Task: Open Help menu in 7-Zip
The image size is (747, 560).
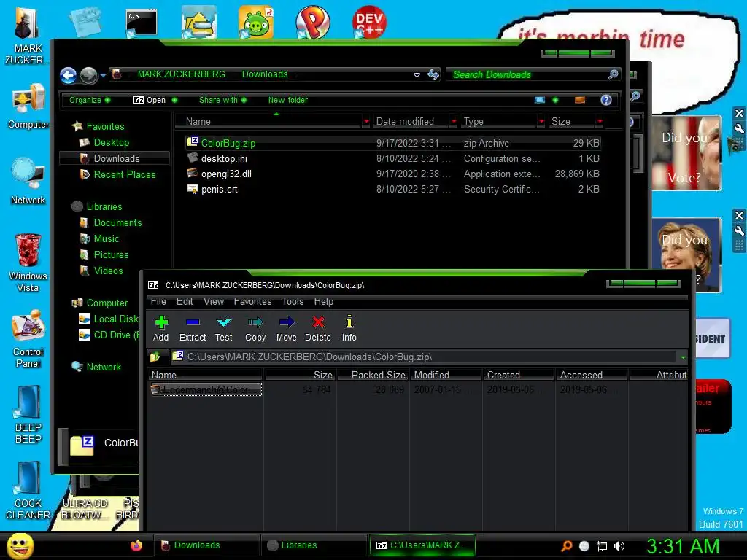Action: click(323, 301)
